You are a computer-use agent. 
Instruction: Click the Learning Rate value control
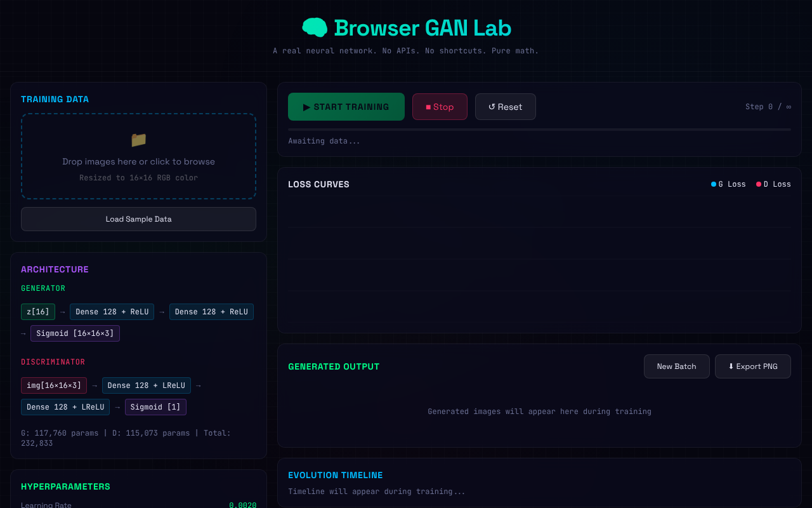click(x=242, y=505)
